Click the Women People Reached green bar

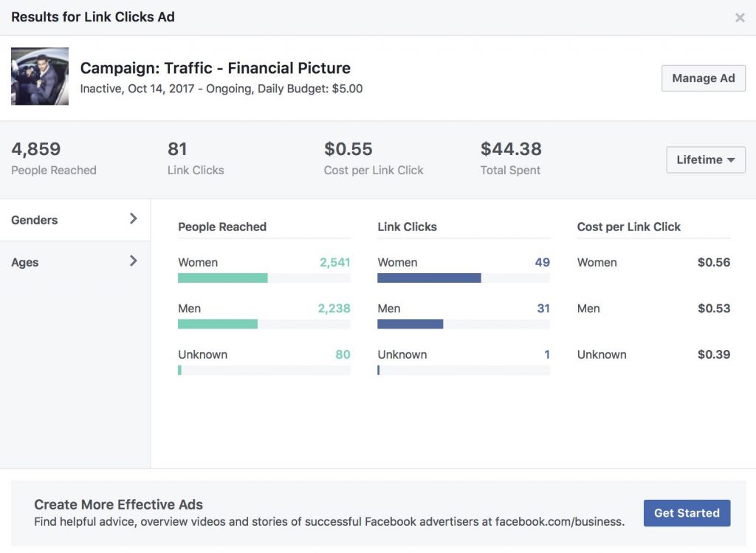[223, 278]
